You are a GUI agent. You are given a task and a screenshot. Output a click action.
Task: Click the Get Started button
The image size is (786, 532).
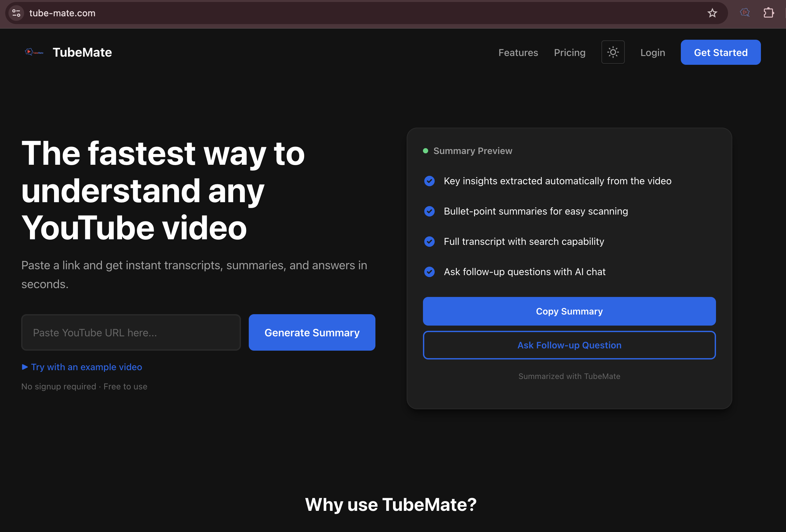721,52
